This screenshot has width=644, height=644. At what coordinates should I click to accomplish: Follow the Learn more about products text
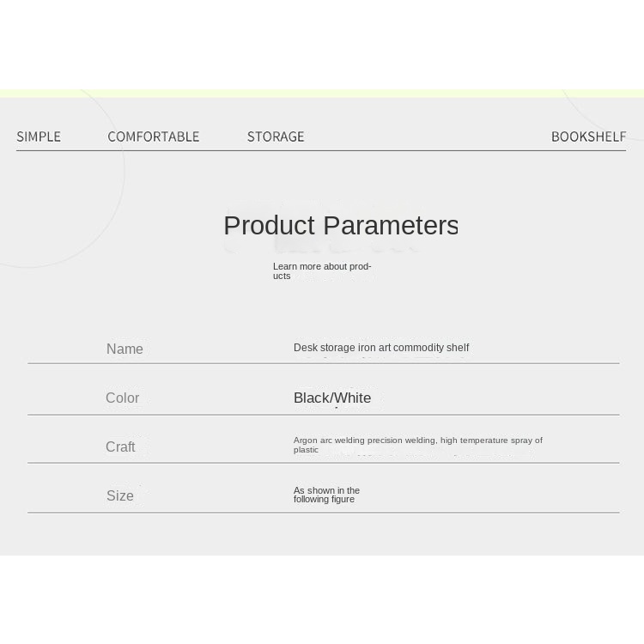click(x=322, y=271)
